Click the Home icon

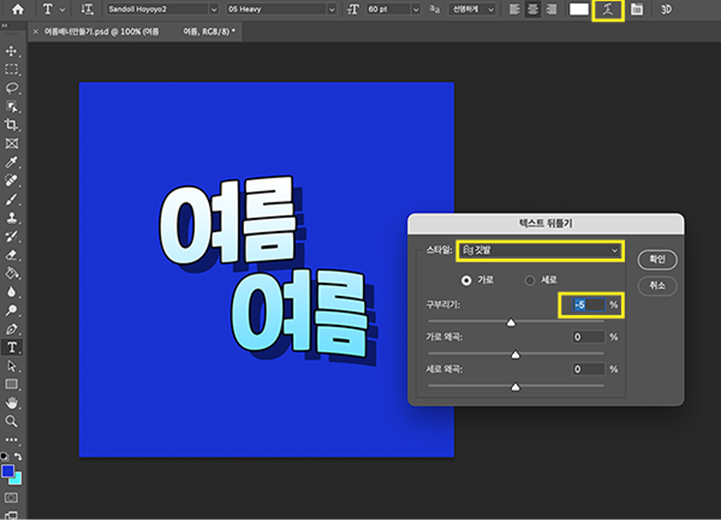tap(17, 10)
